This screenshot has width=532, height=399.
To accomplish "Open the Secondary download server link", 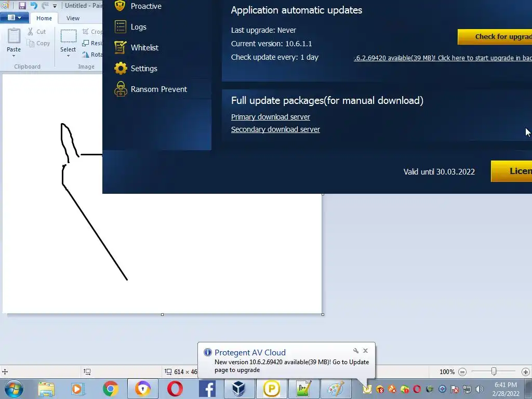I will coord(275,129).
